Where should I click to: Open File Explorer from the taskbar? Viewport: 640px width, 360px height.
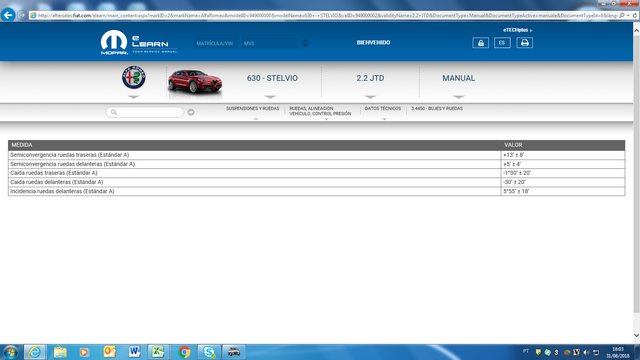[x=60, y=352]
